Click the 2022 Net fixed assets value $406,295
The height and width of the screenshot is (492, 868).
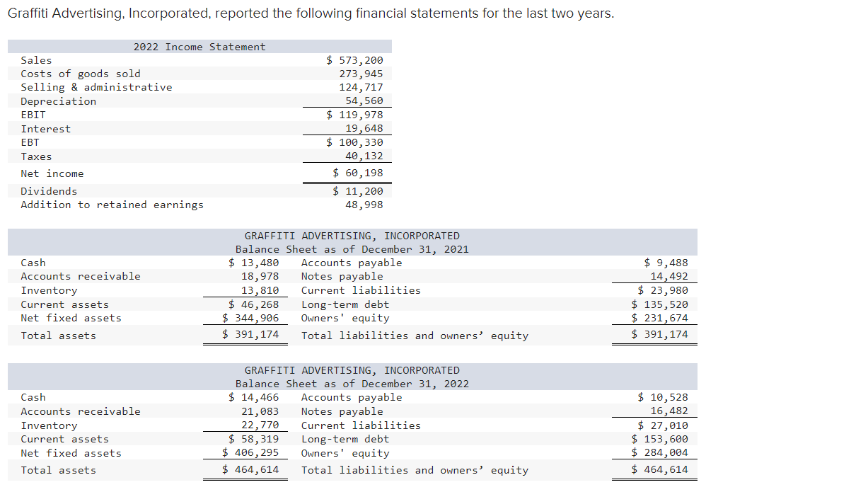245,453
